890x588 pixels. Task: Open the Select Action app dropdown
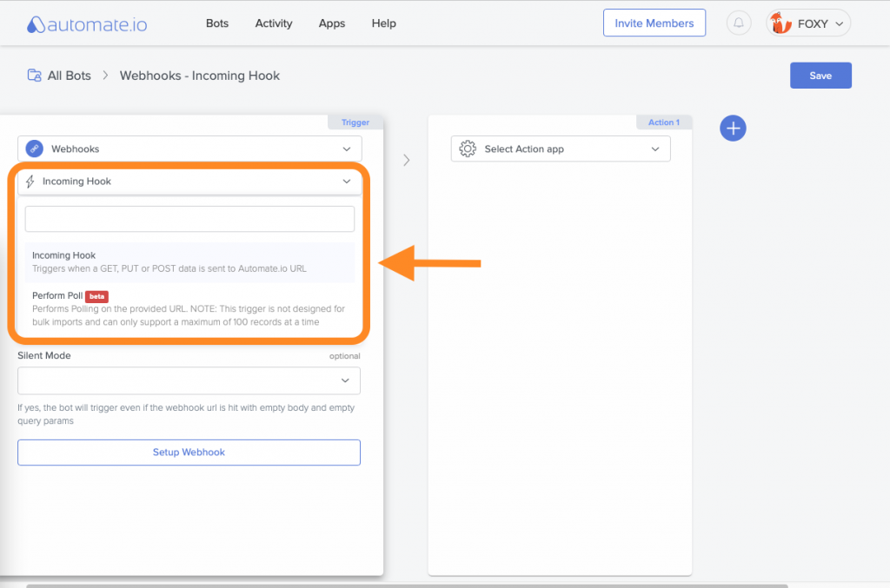[561, 149]
